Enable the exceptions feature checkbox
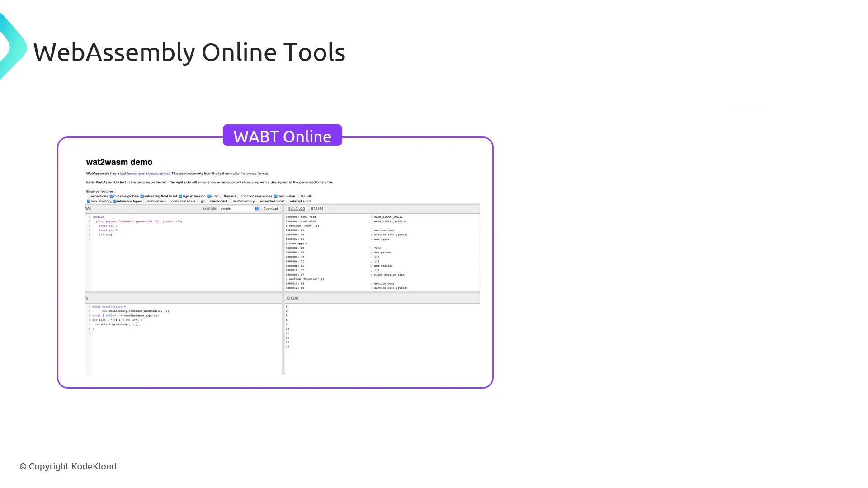This screenshot has height=488, width=868. tap(89, 197)
